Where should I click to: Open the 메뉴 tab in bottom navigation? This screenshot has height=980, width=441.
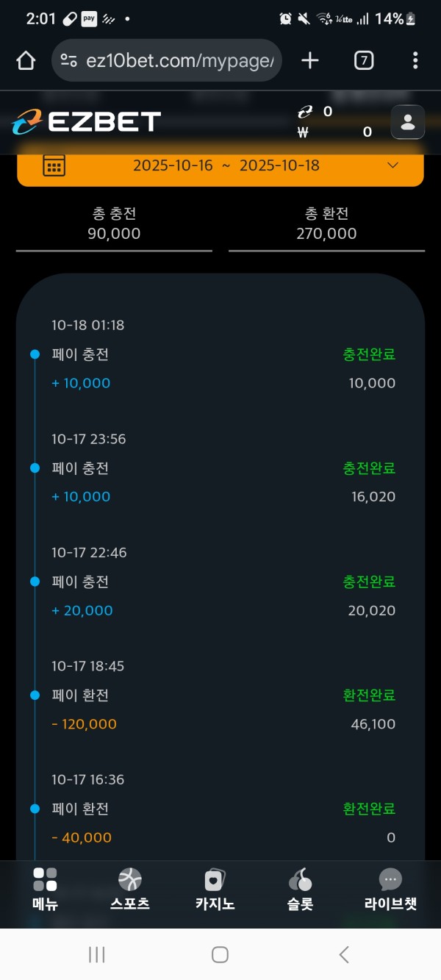point(45,889)
